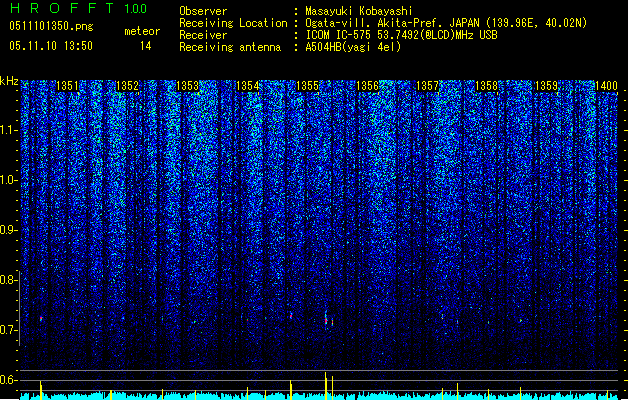Click the A504HB(yagi 4el) antenna text
The width and height of the screenshot is (629, 400).
click(353, 47)
